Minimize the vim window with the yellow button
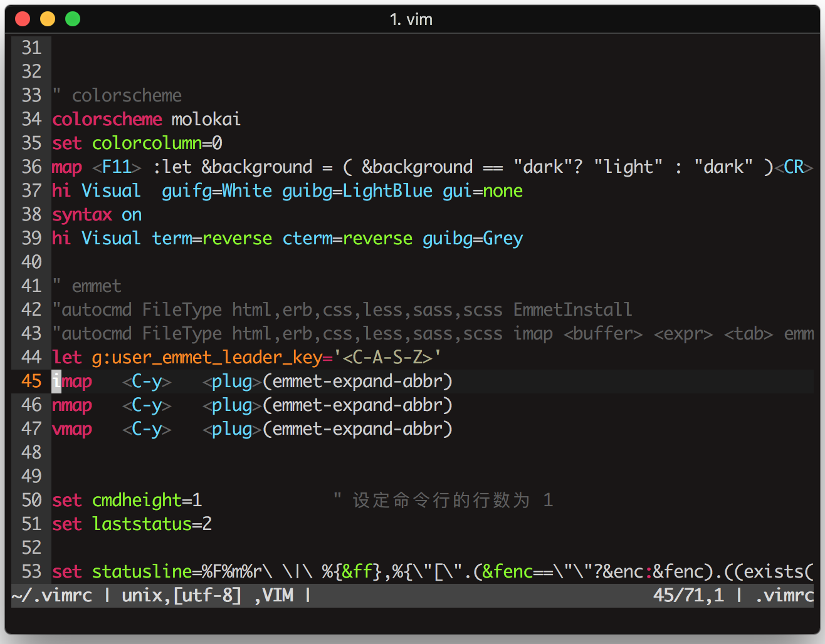The width and height of the screenshot is (825, 644). pos(48,19)
